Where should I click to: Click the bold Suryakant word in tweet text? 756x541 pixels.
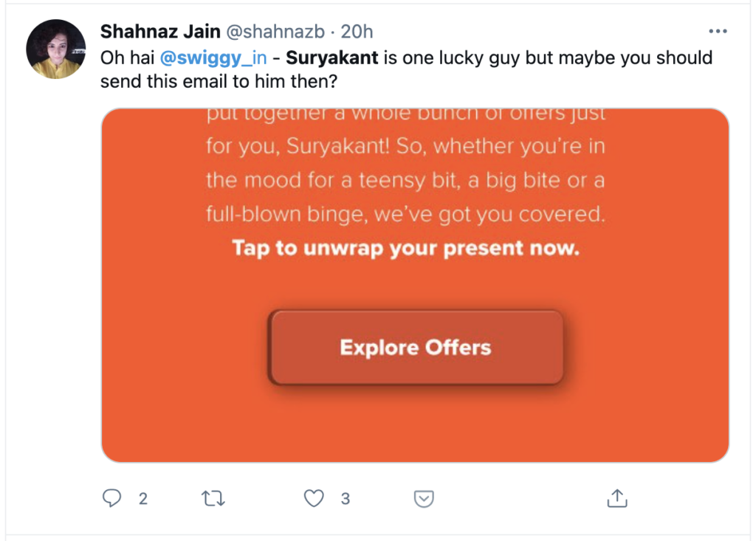(x=332, y=58)
